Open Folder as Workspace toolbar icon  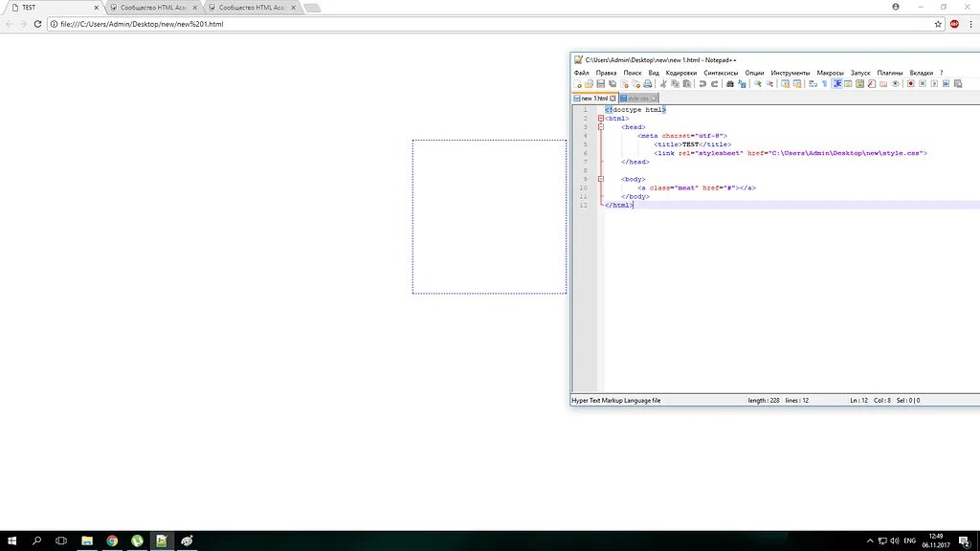(883, 84)
